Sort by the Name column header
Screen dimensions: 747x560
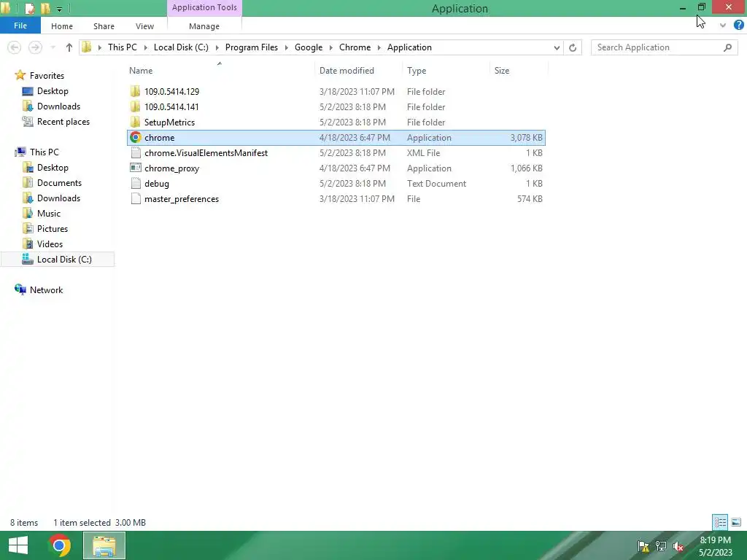tap(141, 71)
